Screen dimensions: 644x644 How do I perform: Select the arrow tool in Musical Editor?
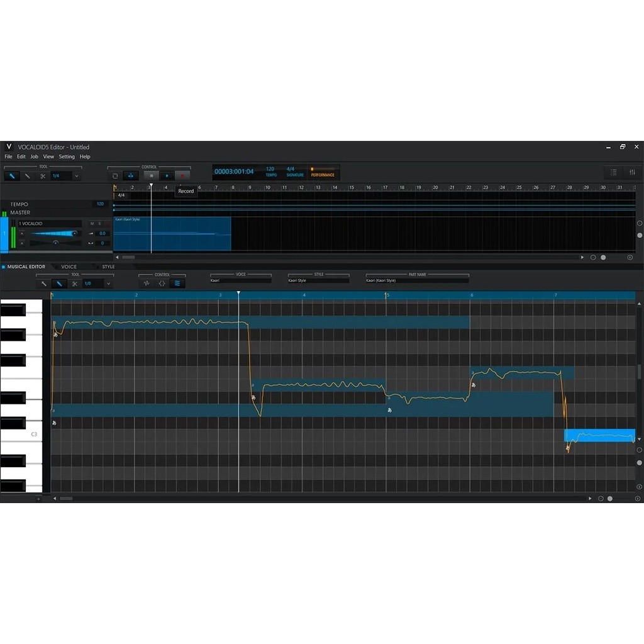(44, 284)
